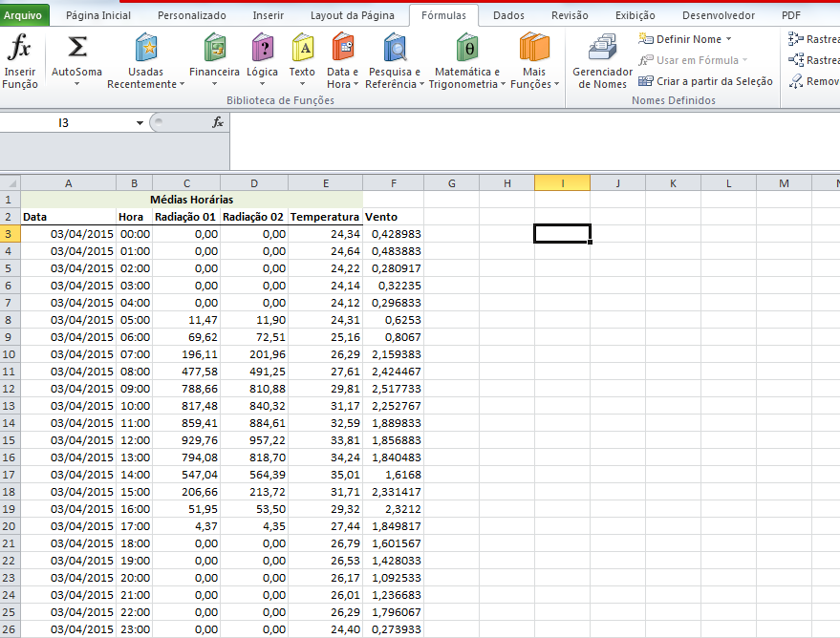Open the Mais Funções books icon
Screen dimensions: 840x638
point(534,48)
